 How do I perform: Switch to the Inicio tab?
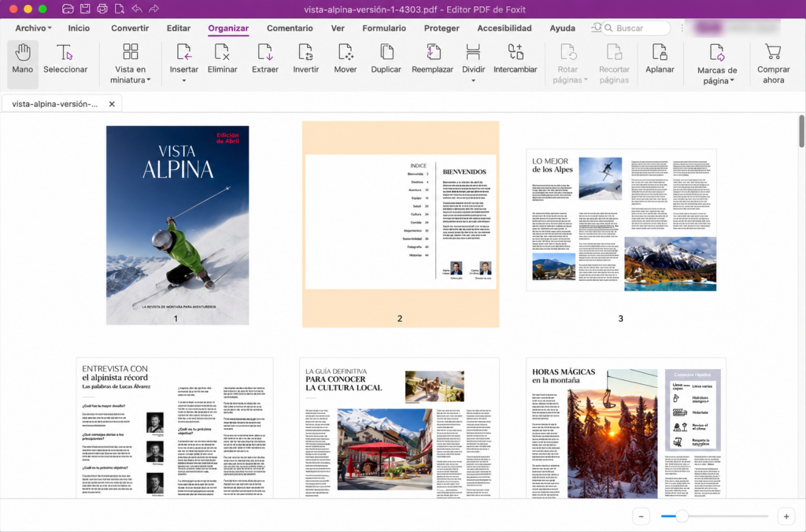point(79,28)
